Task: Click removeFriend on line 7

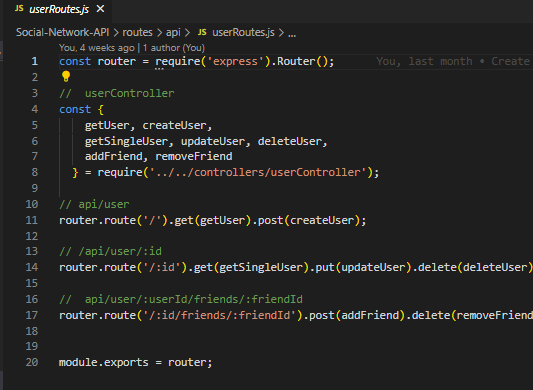Action: point(194,157)
